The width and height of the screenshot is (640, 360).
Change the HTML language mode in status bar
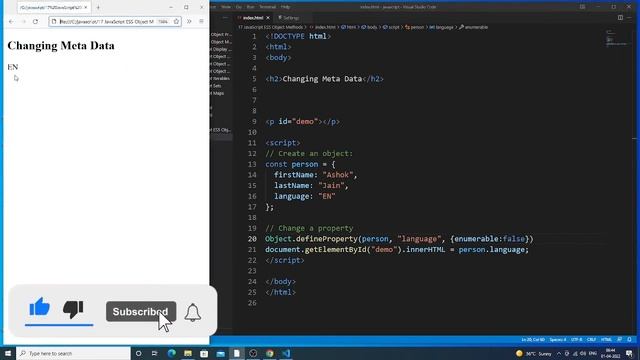coord(606,340)
